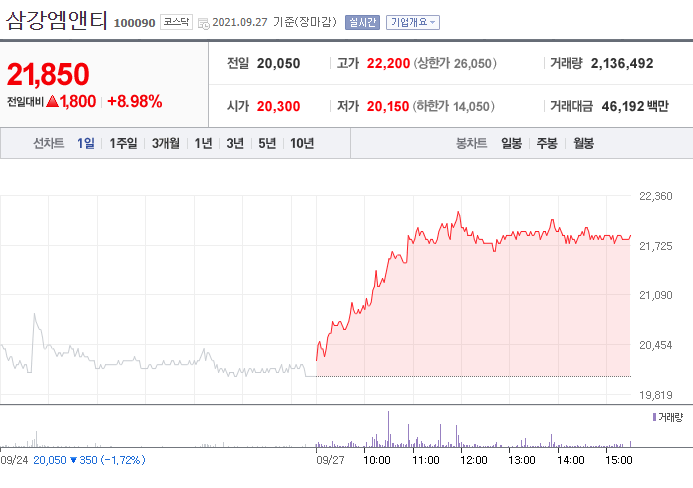693x488 pixels.
Task: Select the 1일 line chart tab
Action: pyautogui.click(x=86, y=143)
